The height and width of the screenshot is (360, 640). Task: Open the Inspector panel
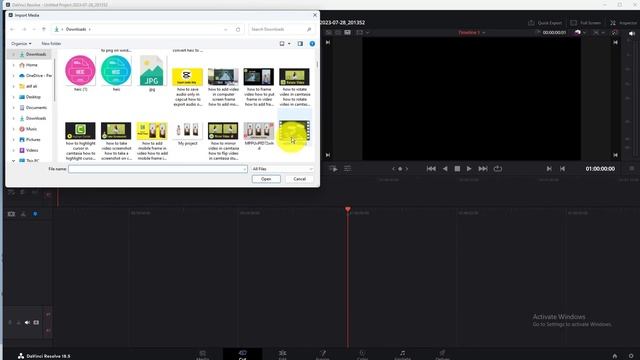[623, 23]
